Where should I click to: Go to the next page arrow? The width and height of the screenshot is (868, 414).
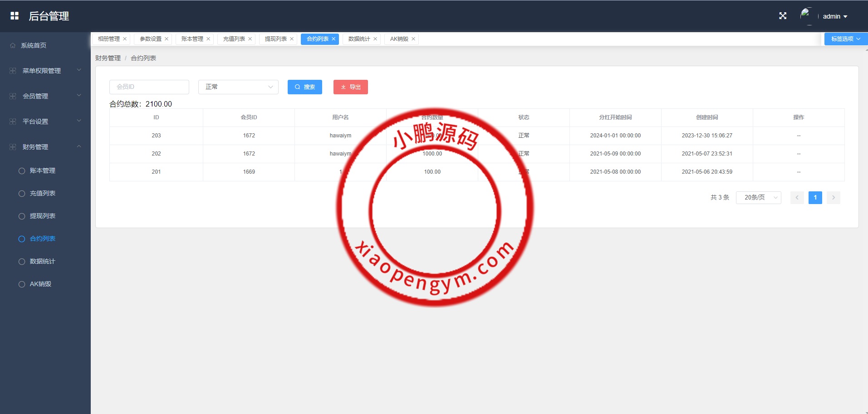[x=833, y=198]
